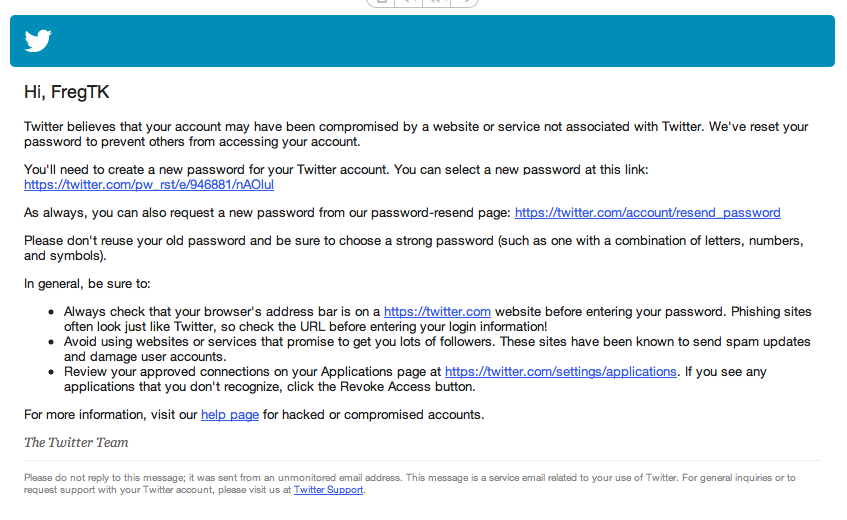Click the bullet point before "Always check"
The image size is (847, 520).
pos(51,312)
